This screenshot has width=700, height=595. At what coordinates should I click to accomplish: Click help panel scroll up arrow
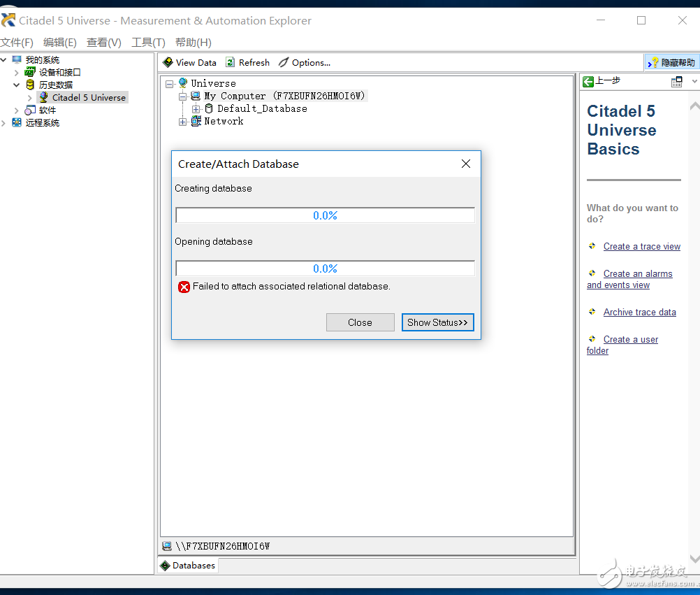point(694,106)
